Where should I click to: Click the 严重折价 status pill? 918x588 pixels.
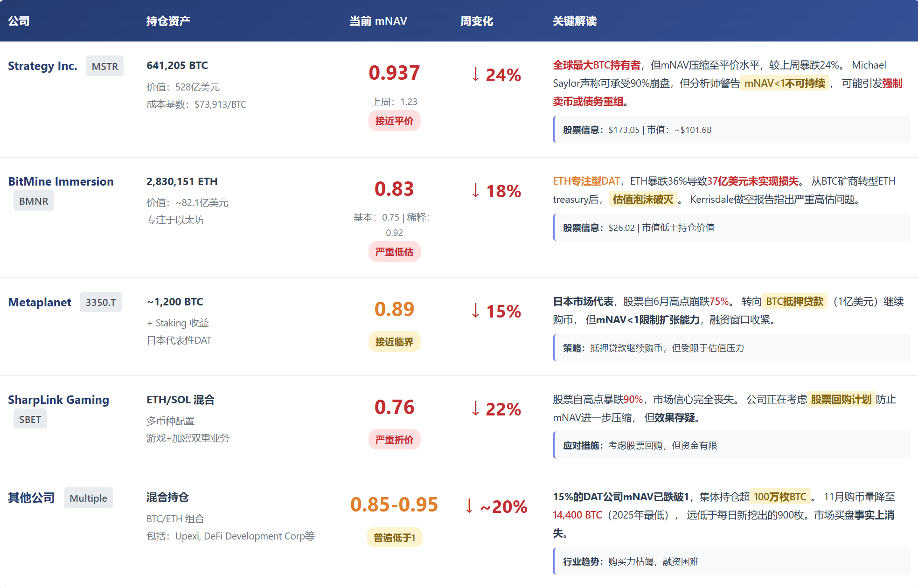[x=394, y=440]
